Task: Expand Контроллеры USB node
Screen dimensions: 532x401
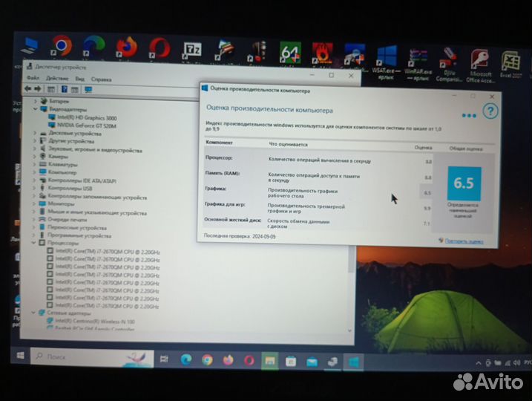Action: (34, 187)
